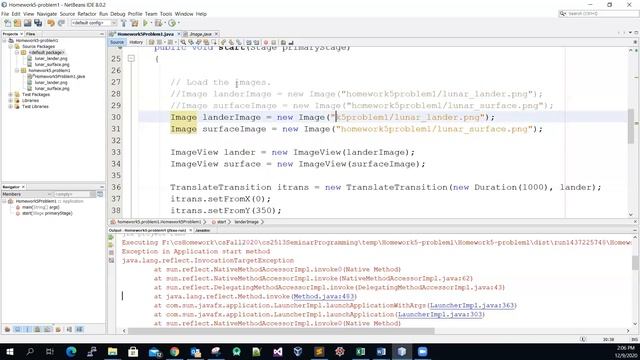The image size is (640, 360).
Task: Toggle Show Static Members filter in Navigator
Action: (28, 329)
